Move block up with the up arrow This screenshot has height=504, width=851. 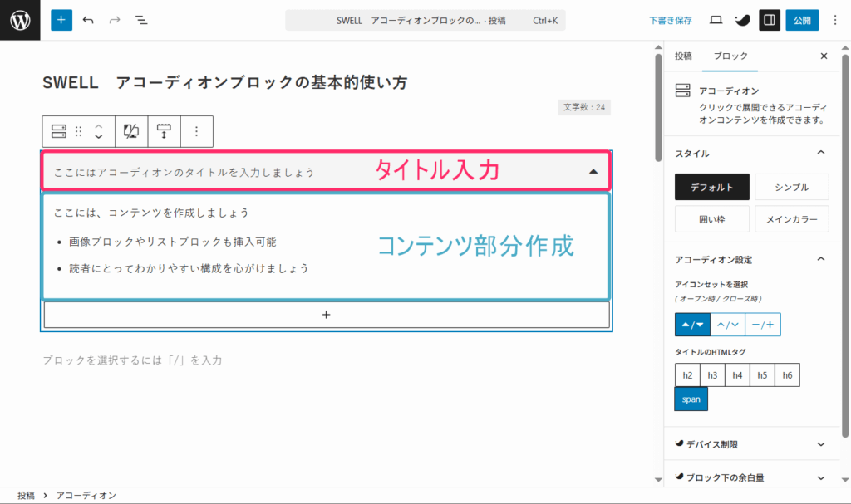pyautogui.click(x=98, y=126)
